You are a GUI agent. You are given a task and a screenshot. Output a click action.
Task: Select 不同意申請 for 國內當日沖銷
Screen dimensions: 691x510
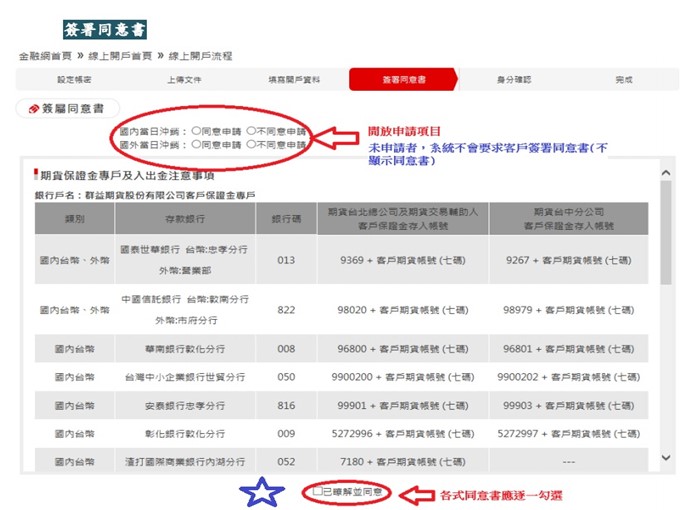250,131
